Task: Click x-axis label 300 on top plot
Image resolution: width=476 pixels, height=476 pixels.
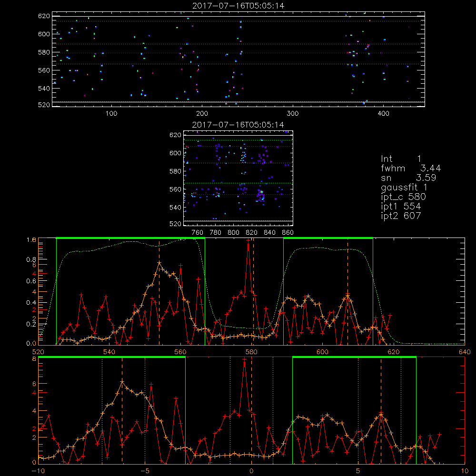Action: [x=293, y=114]
